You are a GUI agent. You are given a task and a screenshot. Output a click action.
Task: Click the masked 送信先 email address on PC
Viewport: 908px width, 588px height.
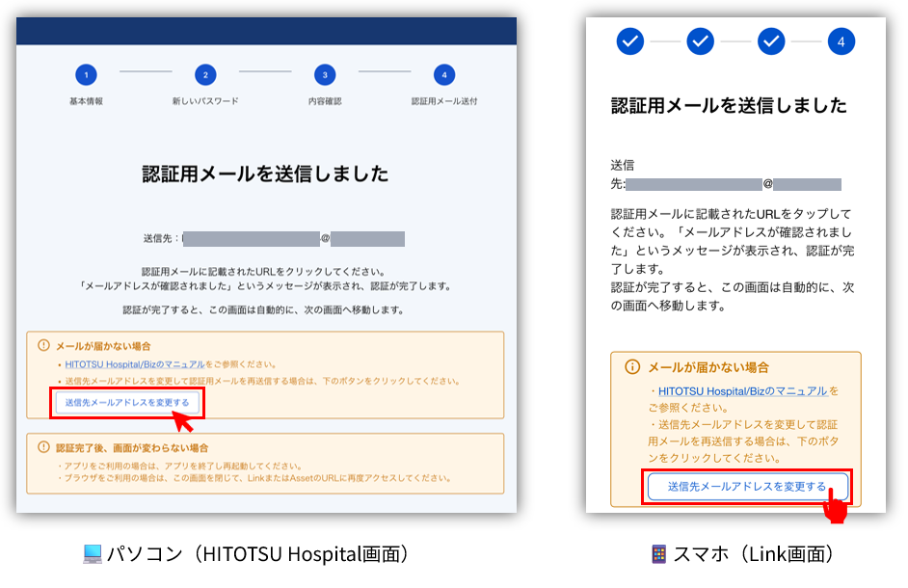[x=294, y=239]
